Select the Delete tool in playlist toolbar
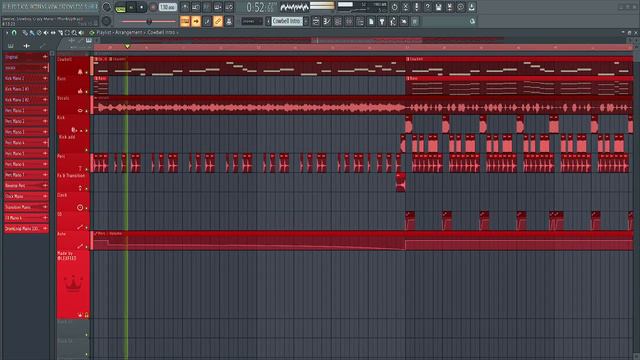Image resolution: width=640 pixels, height=360 pixels. [39, 33]
